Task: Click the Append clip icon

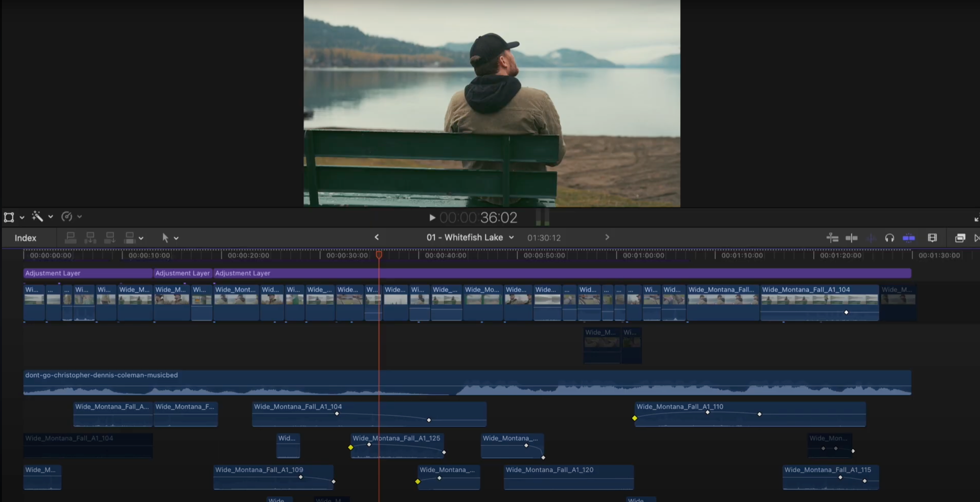Action: click(110, 238)
